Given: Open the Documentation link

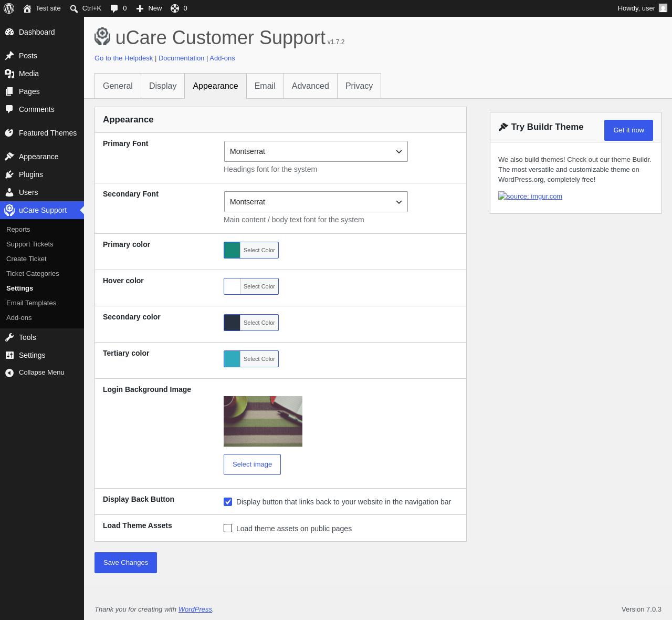Looking at the screenshot, I should click(182, 58).
